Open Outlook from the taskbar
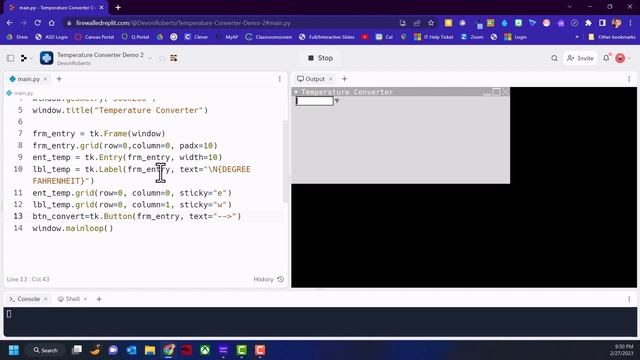The image size is (640, 360). coord(131,350)
